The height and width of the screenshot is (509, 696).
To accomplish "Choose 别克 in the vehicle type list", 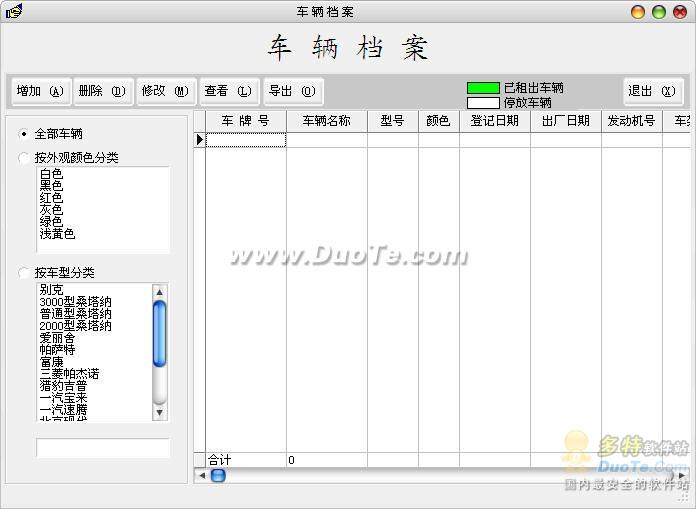I will coord(51,290).
